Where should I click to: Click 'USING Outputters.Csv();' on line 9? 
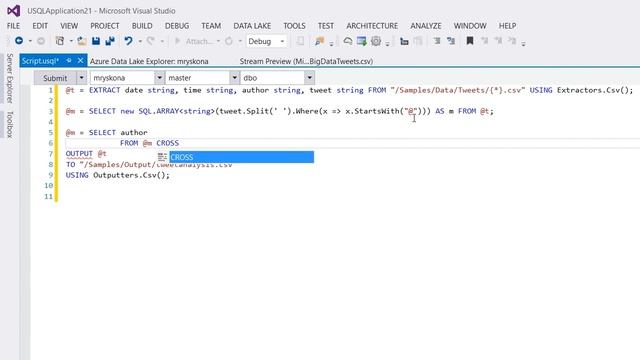(118, 175)
